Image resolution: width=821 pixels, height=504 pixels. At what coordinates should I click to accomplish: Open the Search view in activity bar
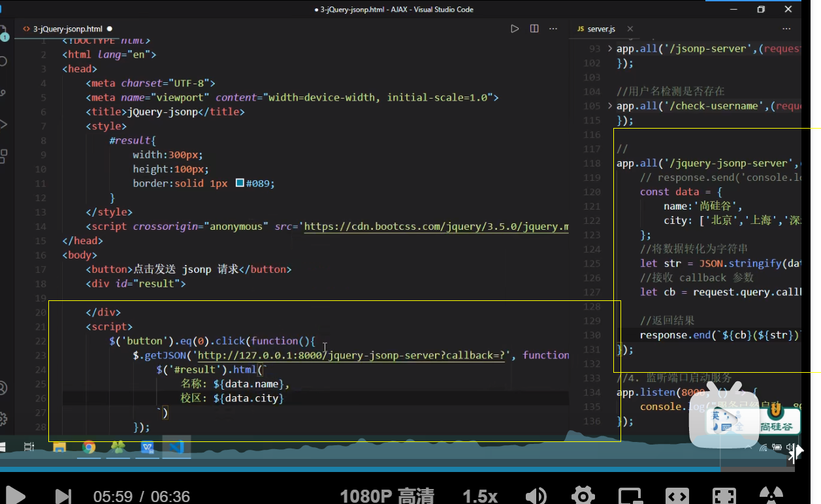4,61
